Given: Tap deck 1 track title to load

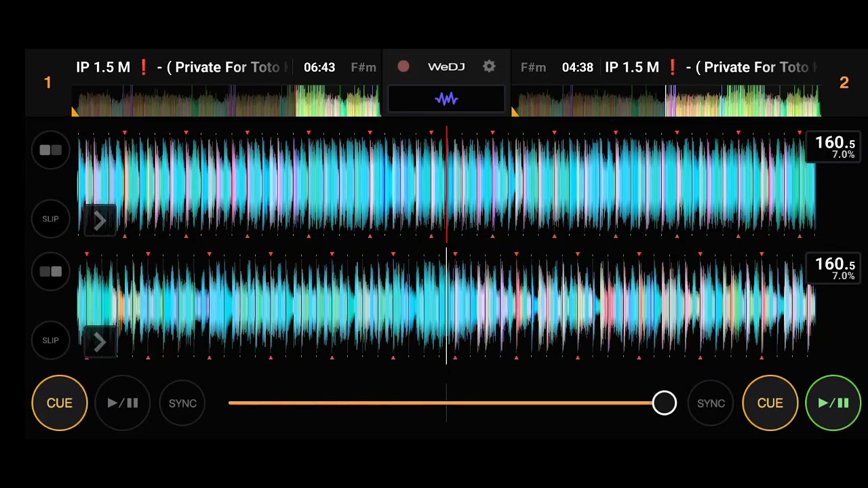Looking at the screenshot, I should pyautogui.click(x=182, y=67).
